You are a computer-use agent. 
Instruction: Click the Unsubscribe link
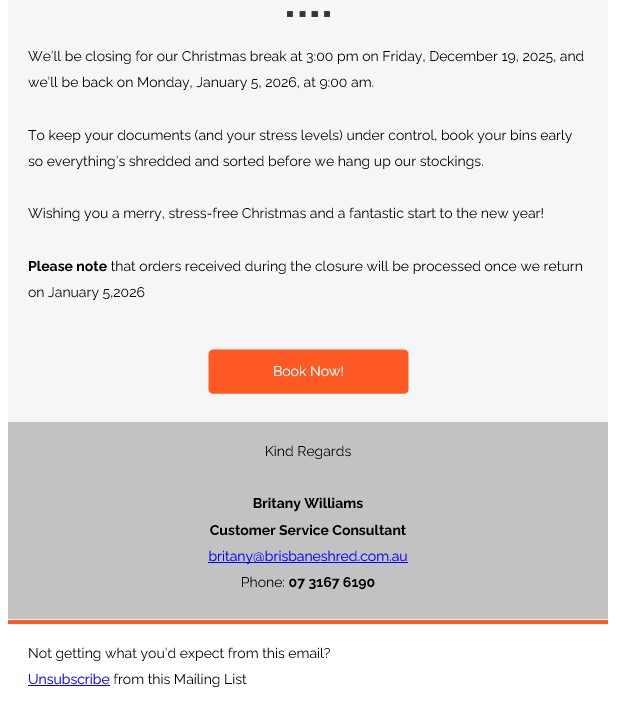69,679
